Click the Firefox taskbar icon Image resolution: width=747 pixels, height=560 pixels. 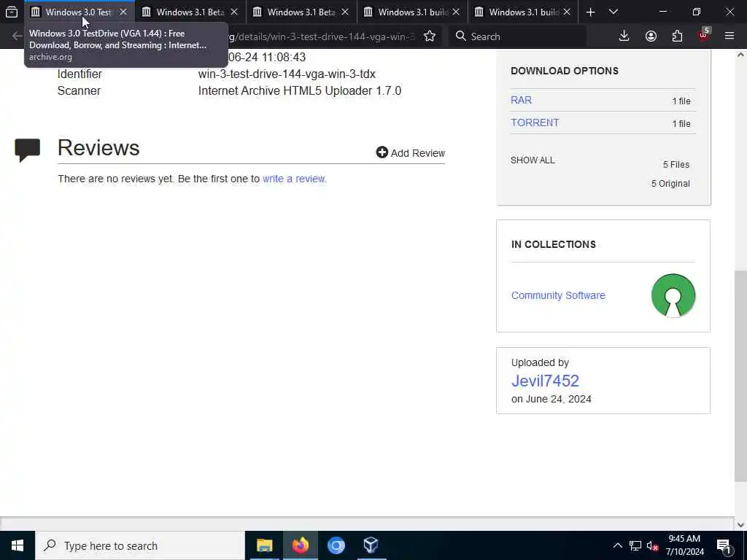[x=300, y=545]
